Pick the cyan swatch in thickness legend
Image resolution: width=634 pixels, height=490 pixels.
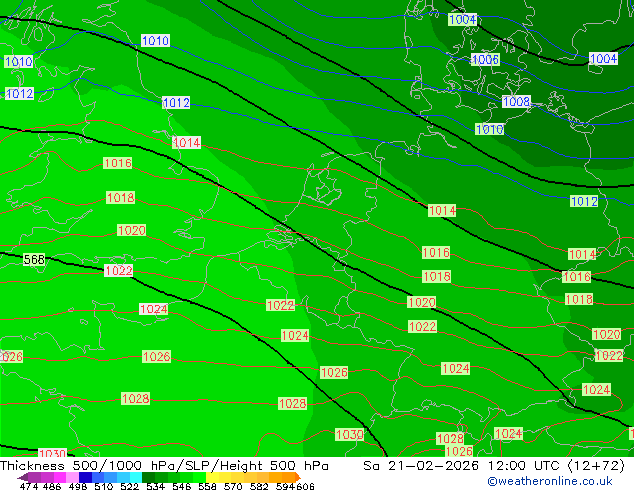[136, 477]
